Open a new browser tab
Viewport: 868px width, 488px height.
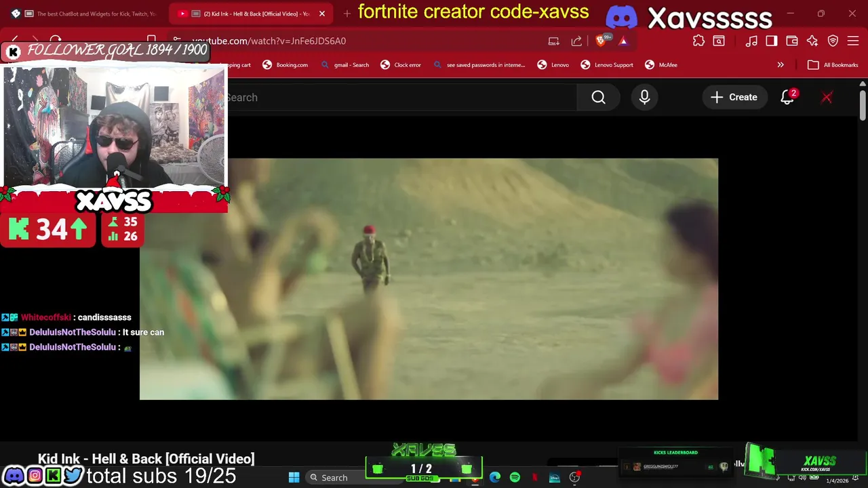point(347,14)
